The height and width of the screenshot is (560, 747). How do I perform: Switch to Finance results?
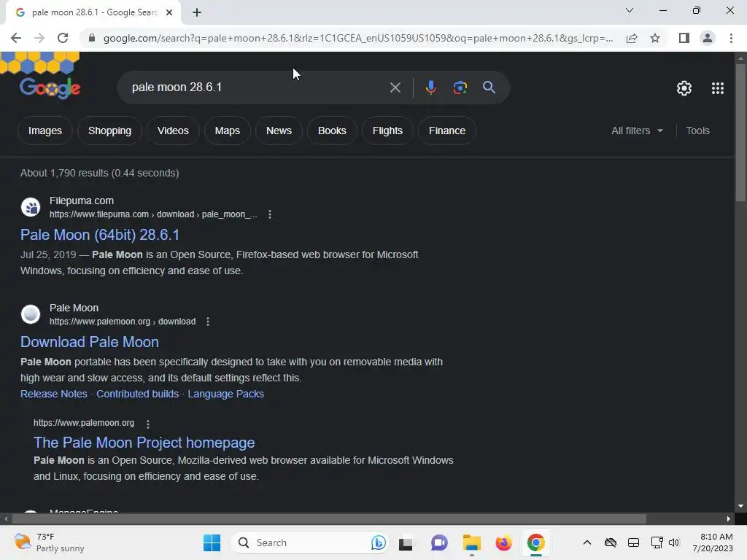[x=447, y=131]
